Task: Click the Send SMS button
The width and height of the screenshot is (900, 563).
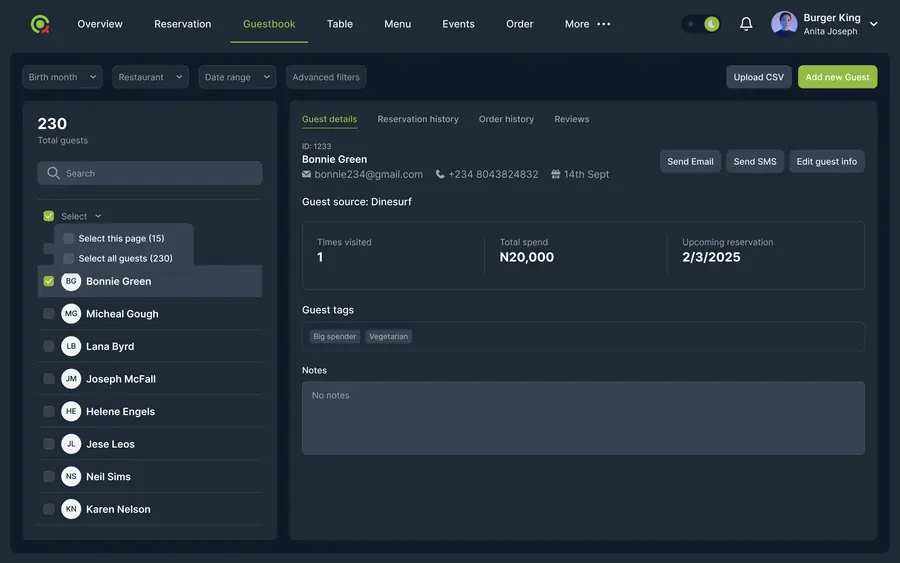Action: pyautogui.click(x=755, y=162)
